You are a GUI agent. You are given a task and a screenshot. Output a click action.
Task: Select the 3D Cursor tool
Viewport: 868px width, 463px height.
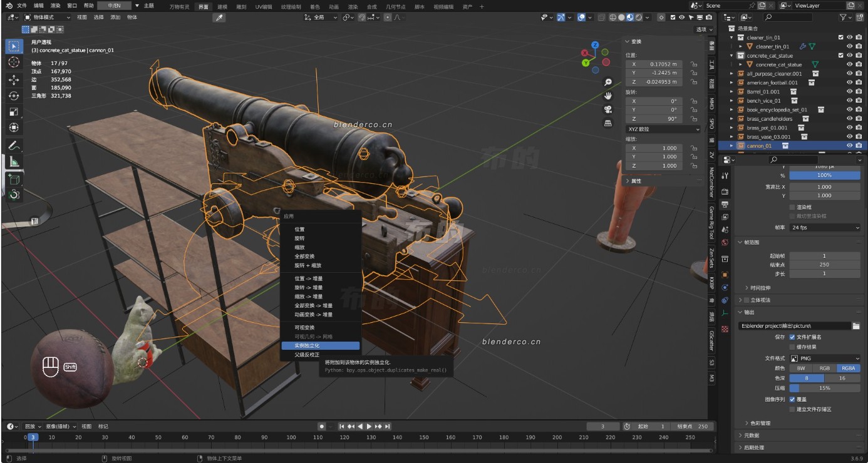(14, 63)
